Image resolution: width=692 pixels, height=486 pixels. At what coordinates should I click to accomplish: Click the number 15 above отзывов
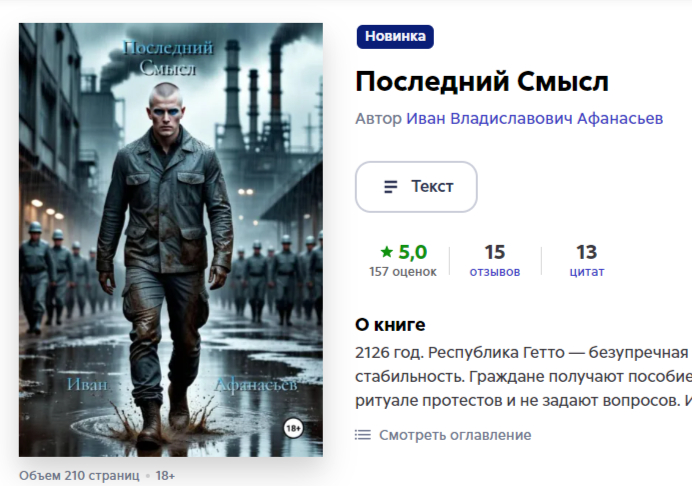pos(495,252)
